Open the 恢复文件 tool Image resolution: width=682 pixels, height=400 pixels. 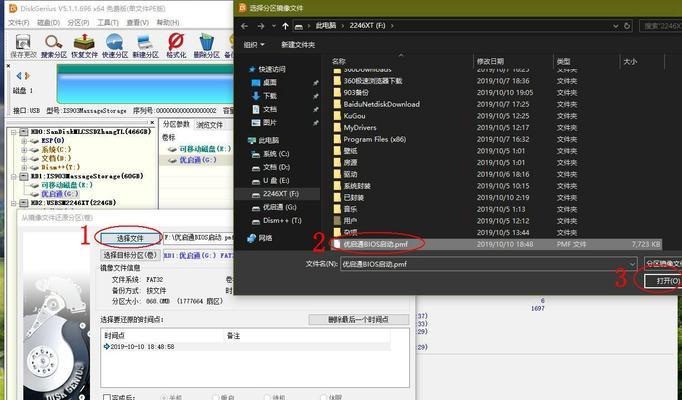pos(85,43)
